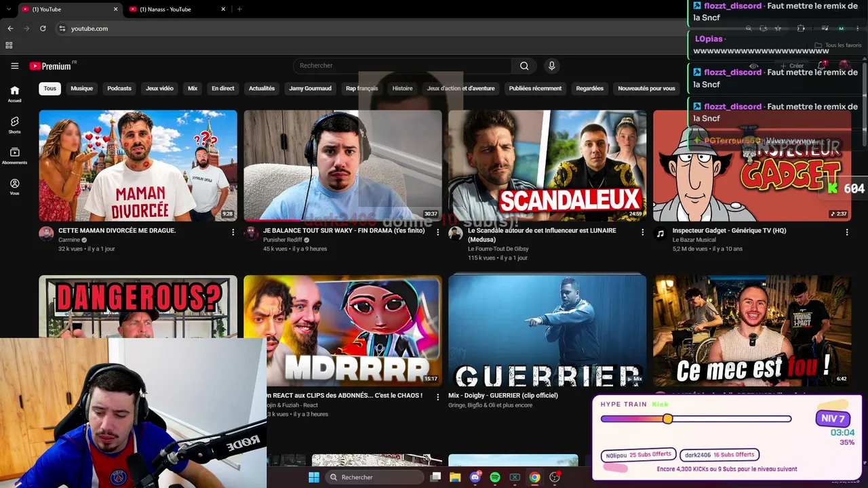Open Accueil in the YouTube sidebar
The height and width of the screenshot is (488, 868).
[14, 94]
